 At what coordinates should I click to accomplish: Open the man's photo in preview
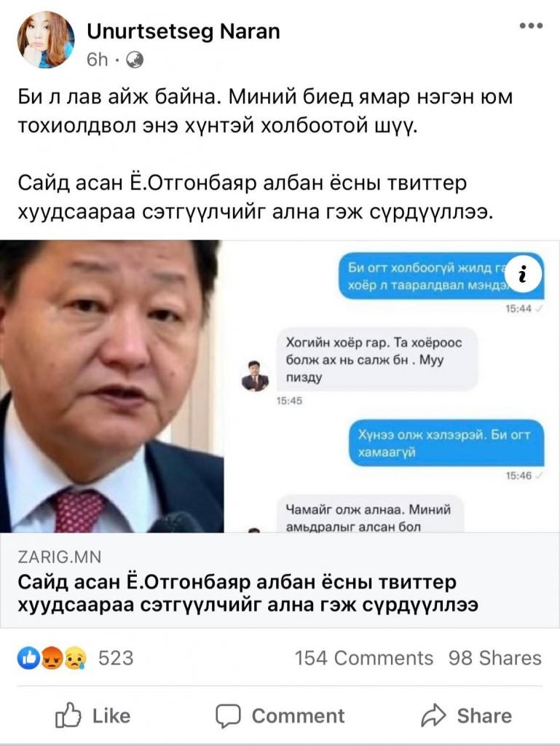tap(111, 386)
